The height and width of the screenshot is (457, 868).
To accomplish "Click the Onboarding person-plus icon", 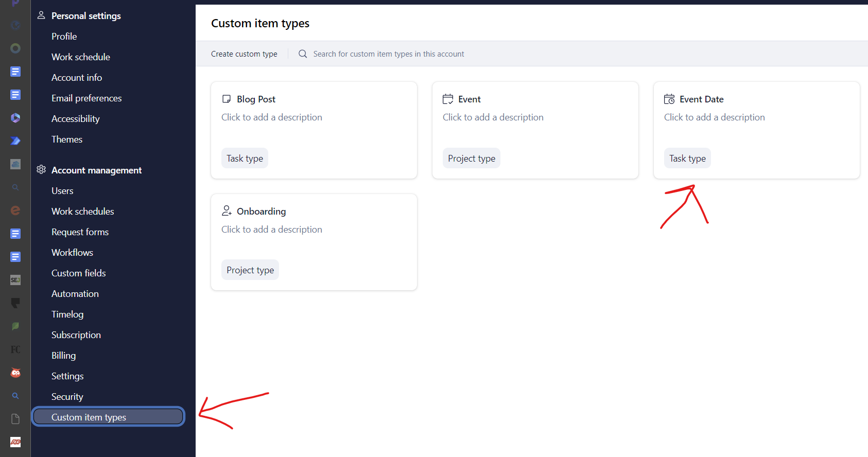I will (x=227, y=211).
